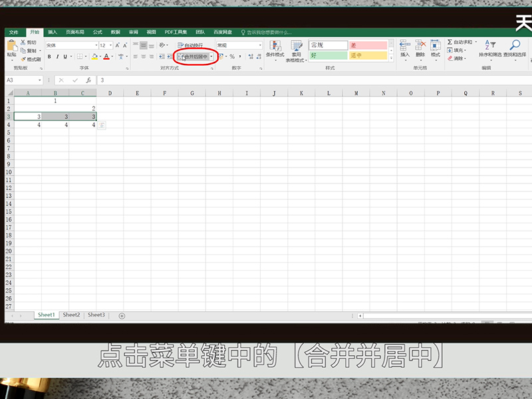Viewport: 532px width, 399px height.
Task: Click Merge and Center (合并后居中)
Action: pos(193,57)
